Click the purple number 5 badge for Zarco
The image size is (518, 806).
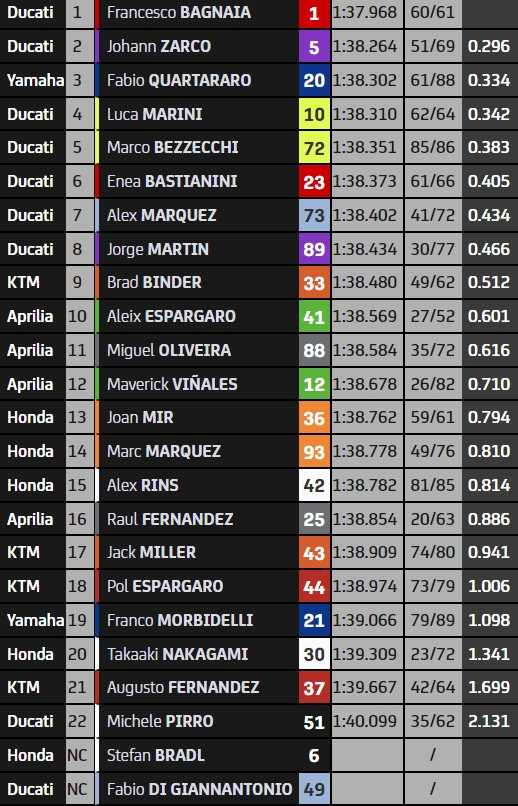click(314, 47)
